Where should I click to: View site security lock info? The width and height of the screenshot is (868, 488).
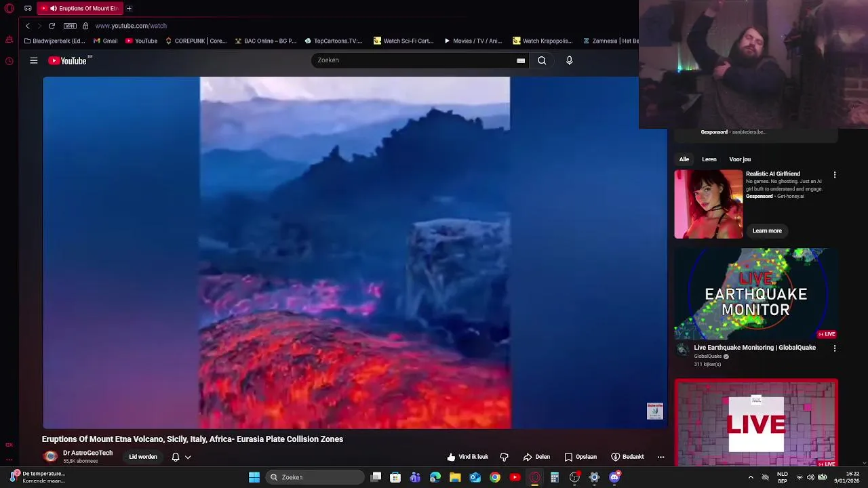(x=85, y=26)
